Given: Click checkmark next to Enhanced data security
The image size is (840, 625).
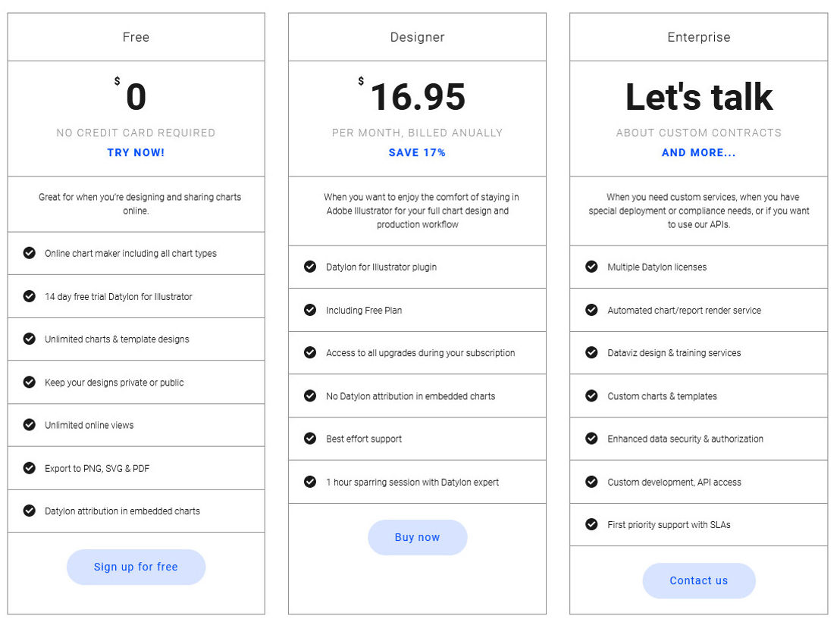Looking at the screenshot, I should click(x=591, y=438).
